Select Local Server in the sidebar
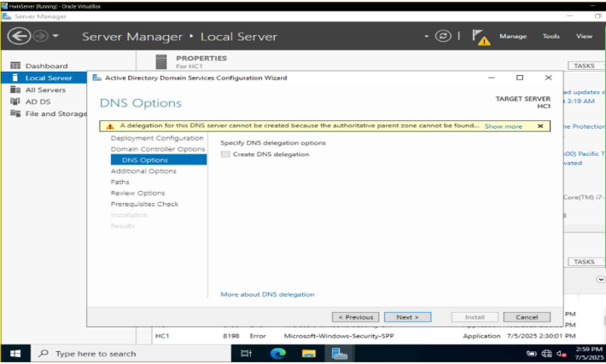Image resolution: width=606 pixels, height=364 pixels. [44, 78]
